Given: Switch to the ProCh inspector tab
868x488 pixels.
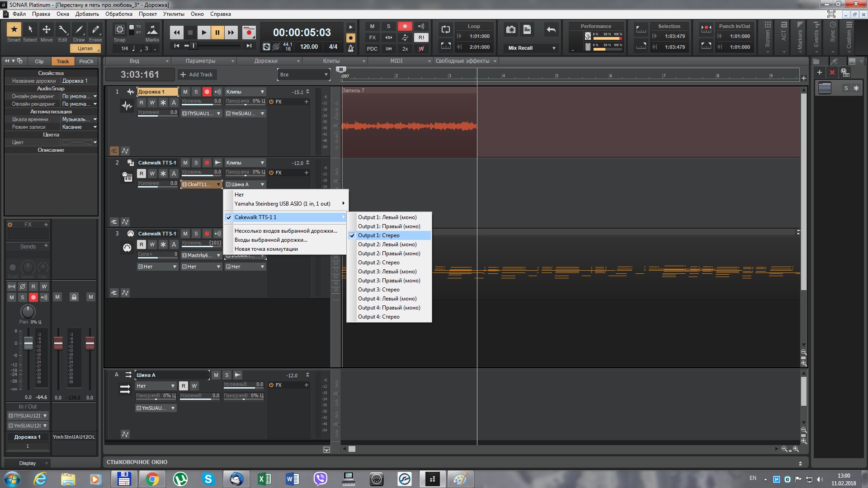Looking at the screenshot, I should pos(86,61).
